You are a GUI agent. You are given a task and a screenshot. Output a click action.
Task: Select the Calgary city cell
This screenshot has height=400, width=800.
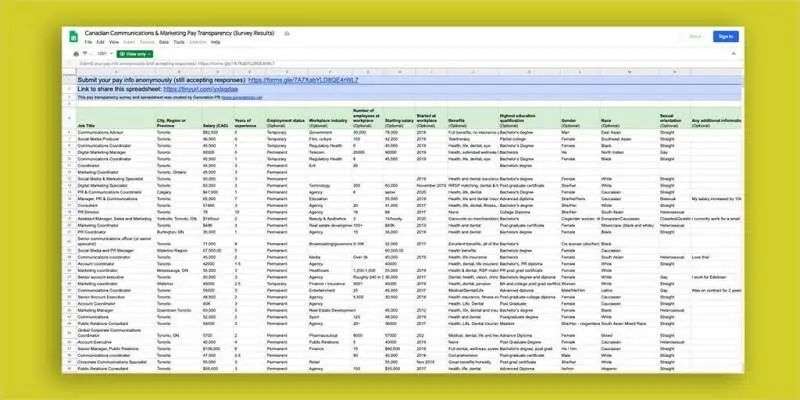tap(179, 192)
